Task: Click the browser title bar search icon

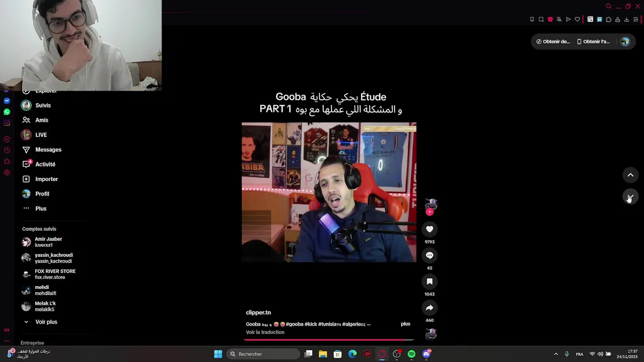Action: point(608,7)
